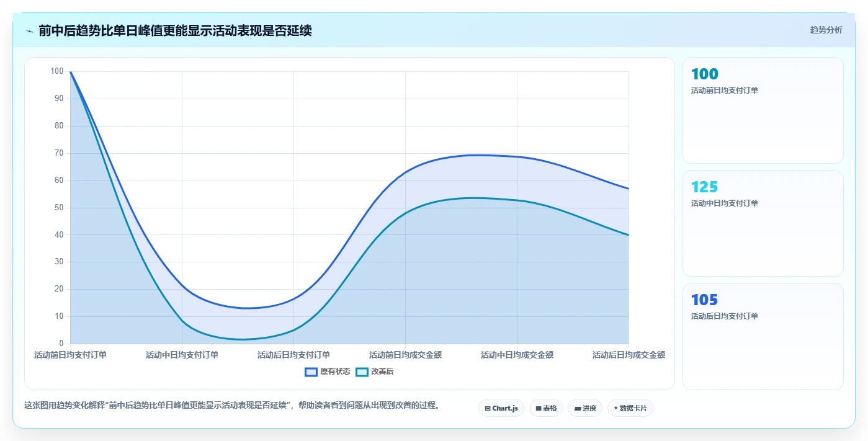The height and width of the screenshot is (441, 868).
Task: Click the 50 y-axis tick label
Action: (x=59, y=207)
